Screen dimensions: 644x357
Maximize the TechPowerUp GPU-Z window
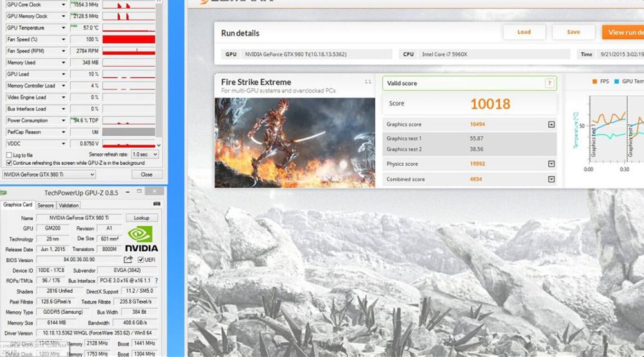pyautogui.click(x=139, y=191)
